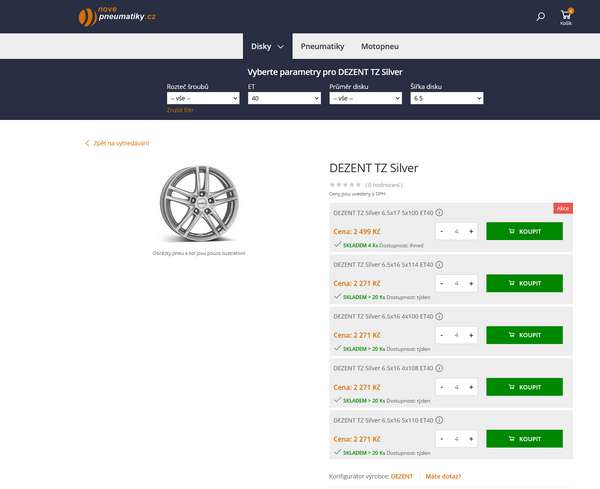Buy the 6.5x16 4x100 ET40 wheel

[524, 335]
